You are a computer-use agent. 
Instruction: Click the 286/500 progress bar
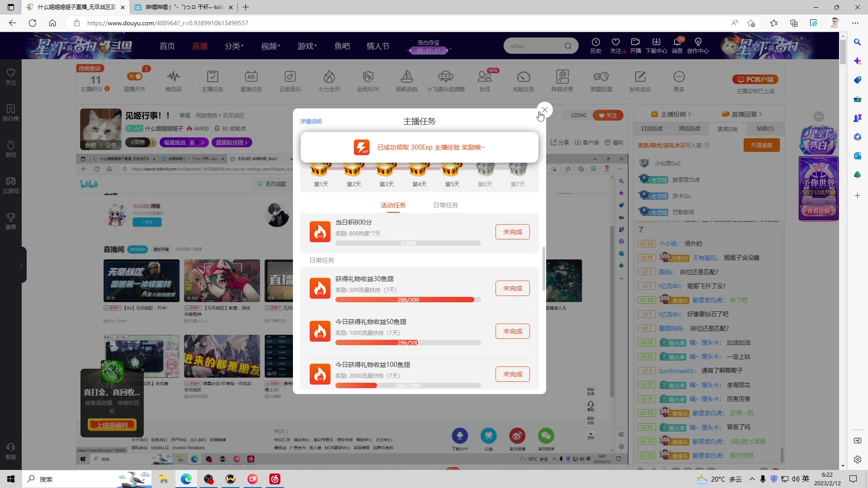point(408,343)
